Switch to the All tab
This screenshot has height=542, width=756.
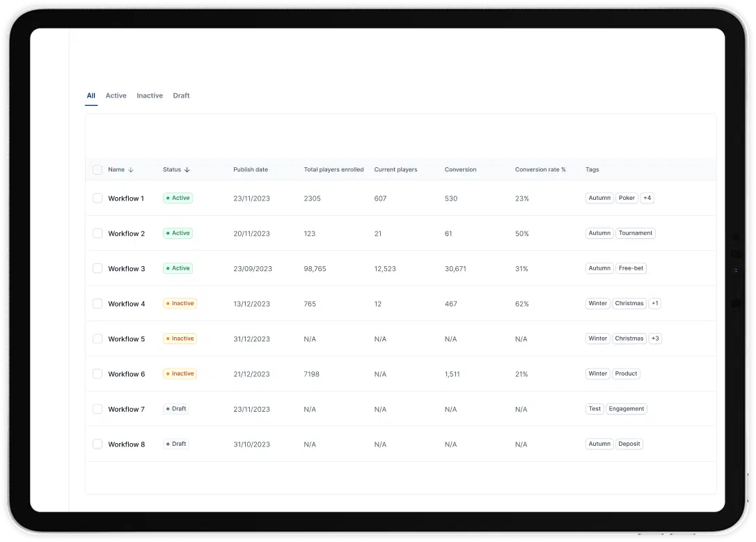(x=91, y=95)
